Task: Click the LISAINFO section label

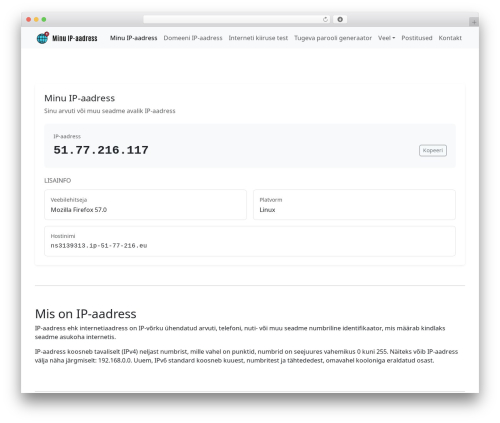Action: coord(57,180)
